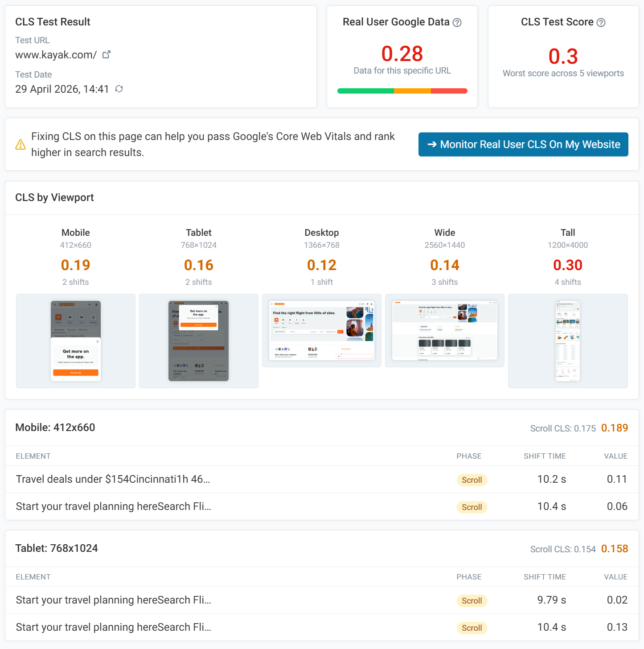
Task: Click 'Scroll CLS: 0.175' label
Action: [x=563, y=428]
